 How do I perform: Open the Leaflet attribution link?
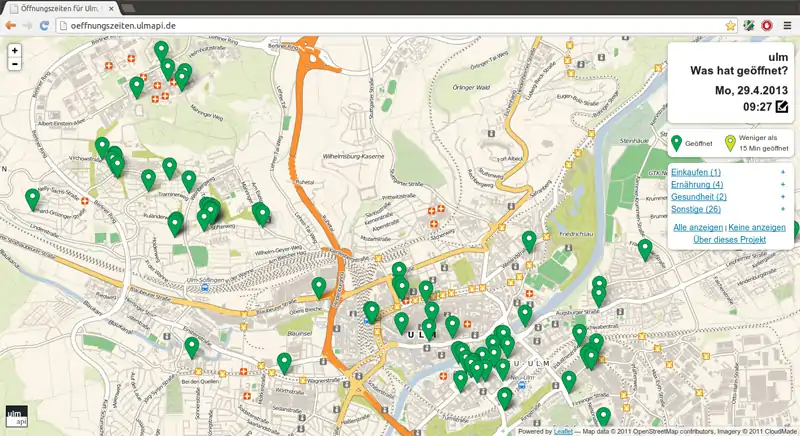click(x=562, y=432)
